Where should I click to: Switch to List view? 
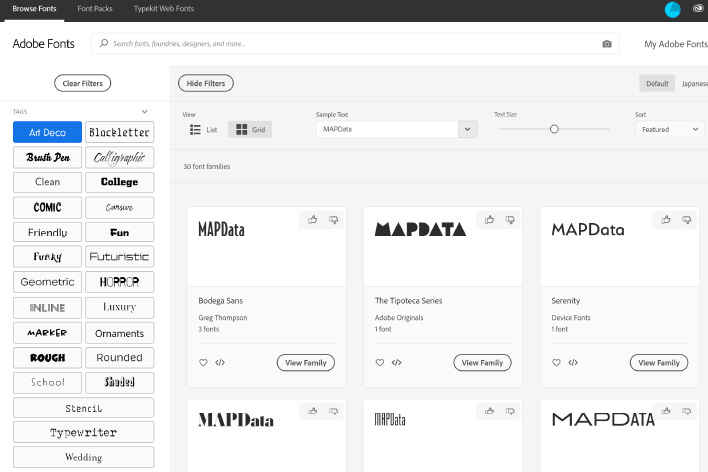click(203, 130)
